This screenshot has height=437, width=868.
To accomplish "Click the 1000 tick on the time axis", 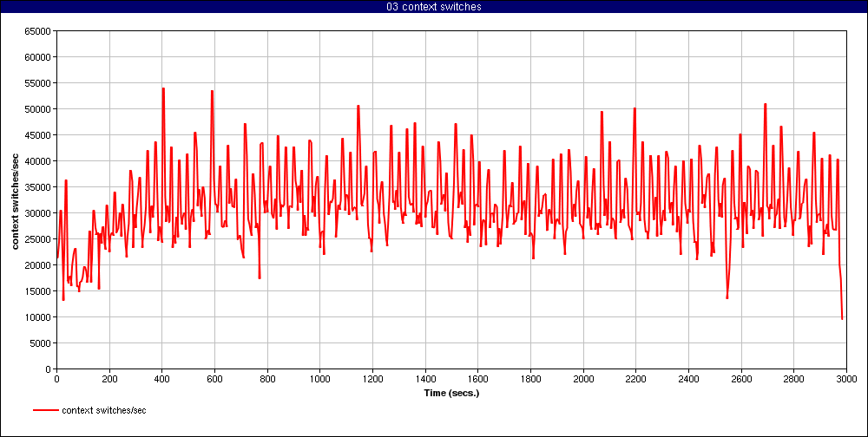I will point(319,379).
